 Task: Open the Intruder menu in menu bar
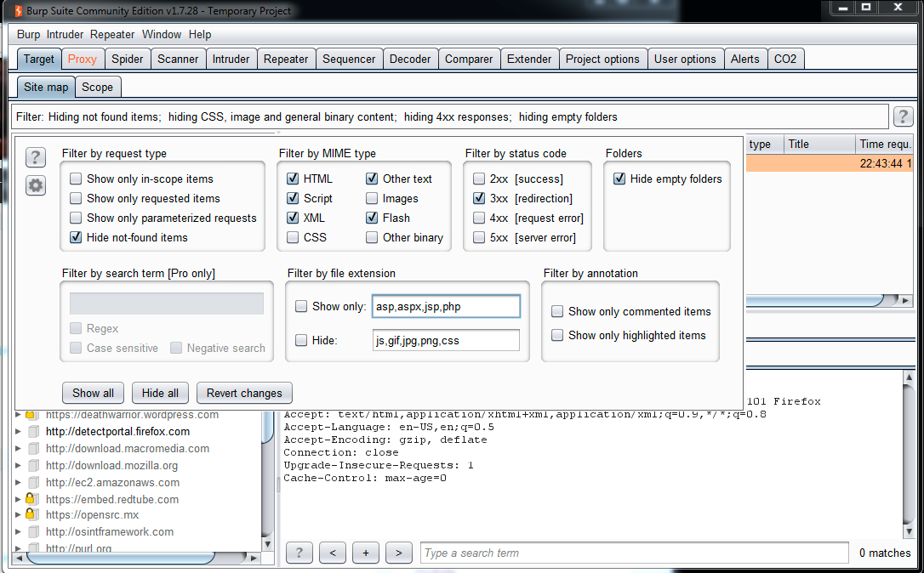coord(65,35)
